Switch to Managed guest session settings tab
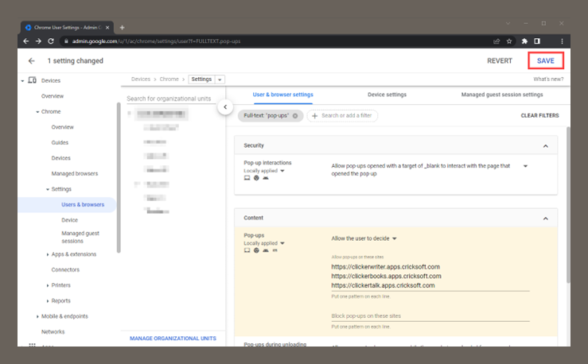The height and width of the screenshot is (364, 588). pyautogui.click(x=501, y=95)
